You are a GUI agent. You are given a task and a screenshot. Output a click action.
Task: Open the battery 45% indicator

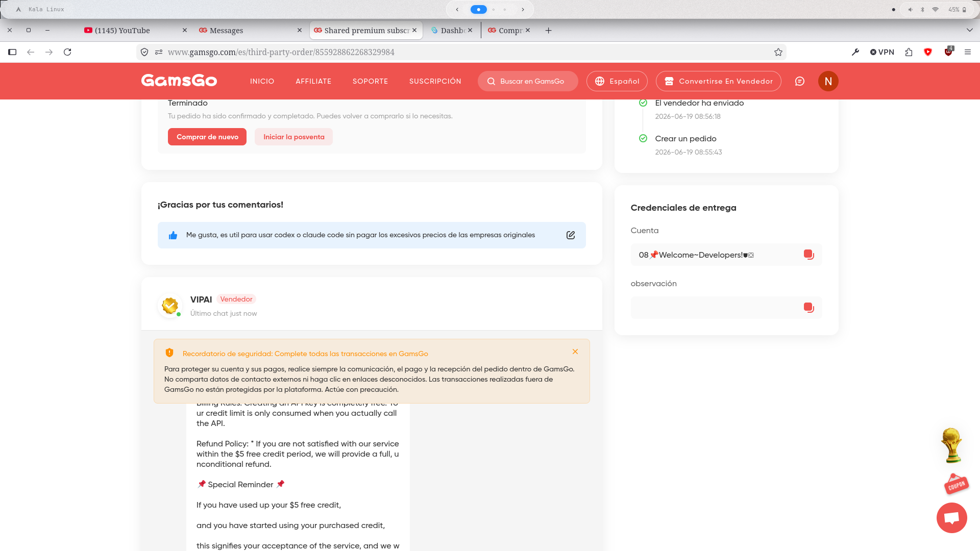pyautogui.click(x=958, y=9)
